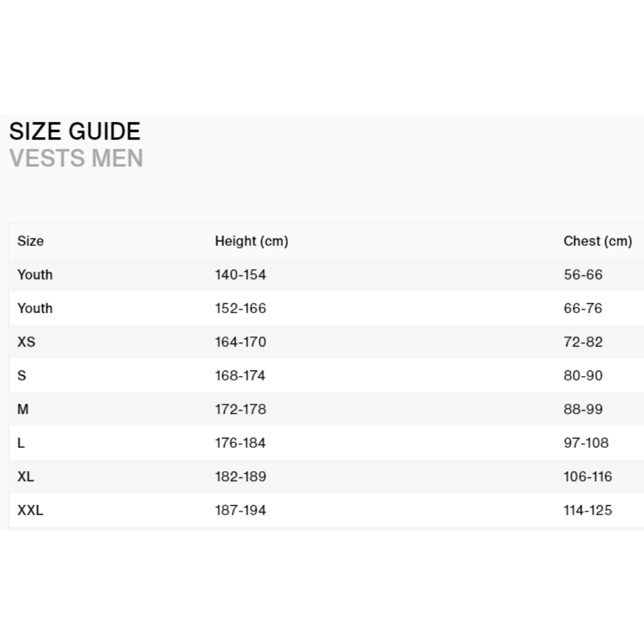Click the 97-108 chest measurement

point(586,443)
